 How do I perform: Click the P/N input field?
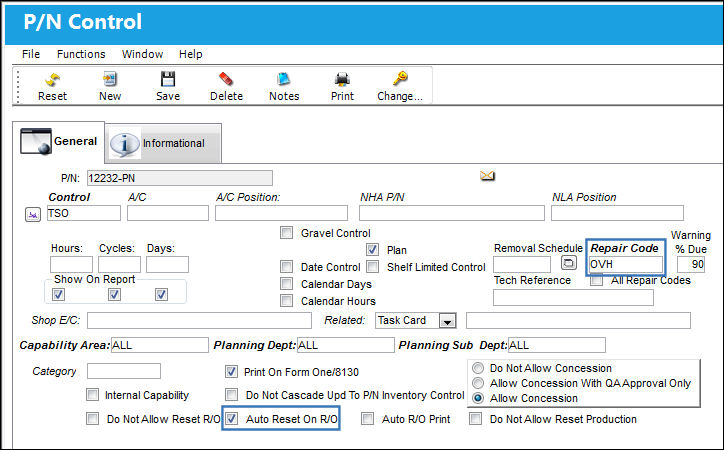180,178
